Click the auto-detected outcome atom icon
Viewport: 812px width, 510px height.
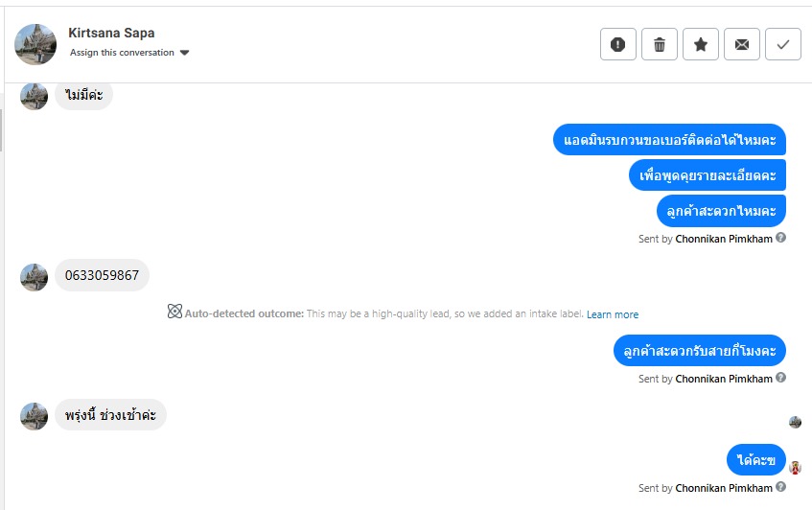pos(174,312)
